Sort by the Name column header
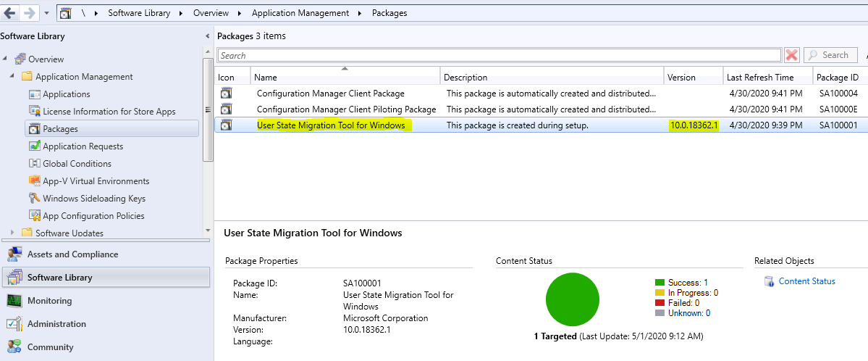868x361 pixels. (x=345, y=77)
